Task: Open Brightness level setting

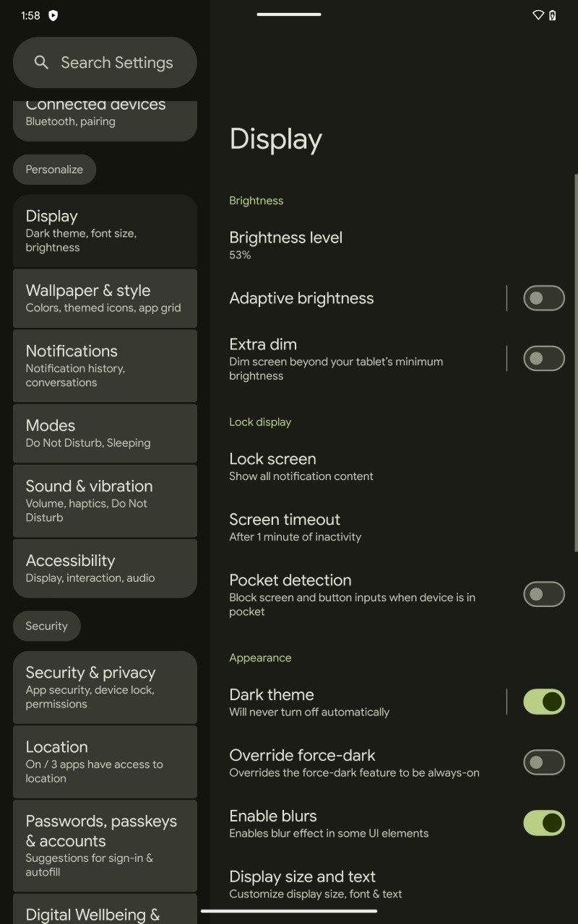Action: click(394, 245)
